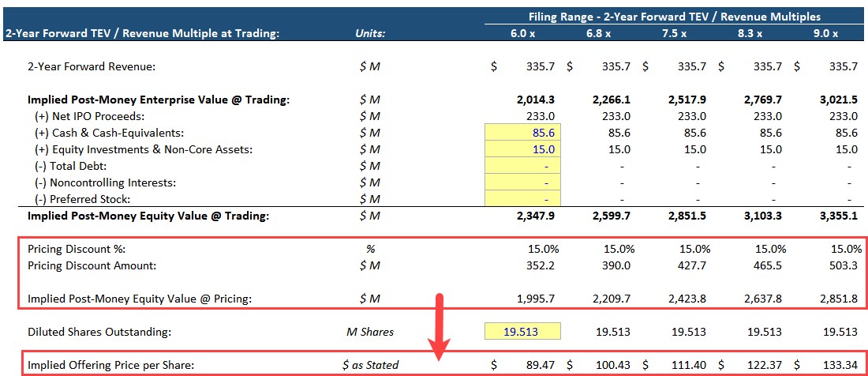Click enterprise value cell 2,769.7

(761, 100)
